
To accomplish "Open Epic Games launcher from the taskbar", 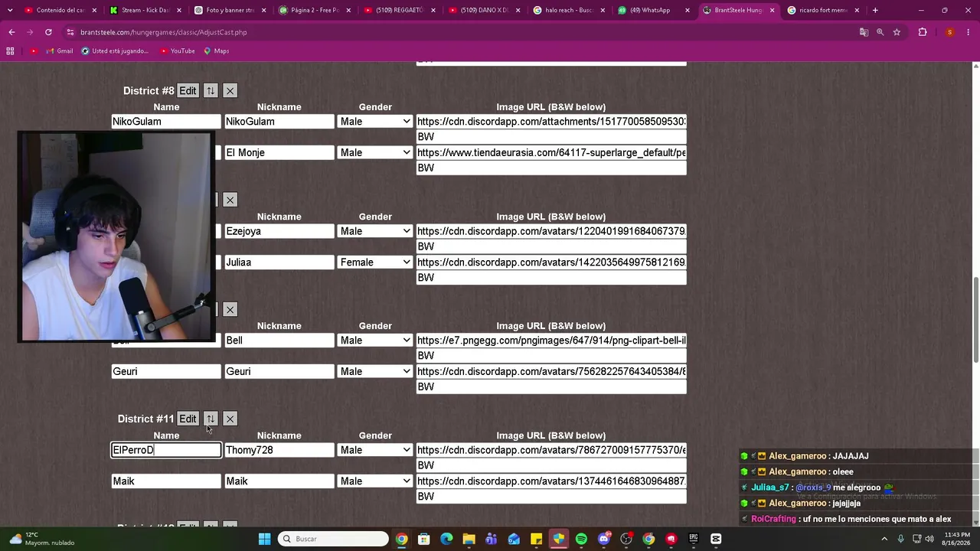I will click(694, 539).
